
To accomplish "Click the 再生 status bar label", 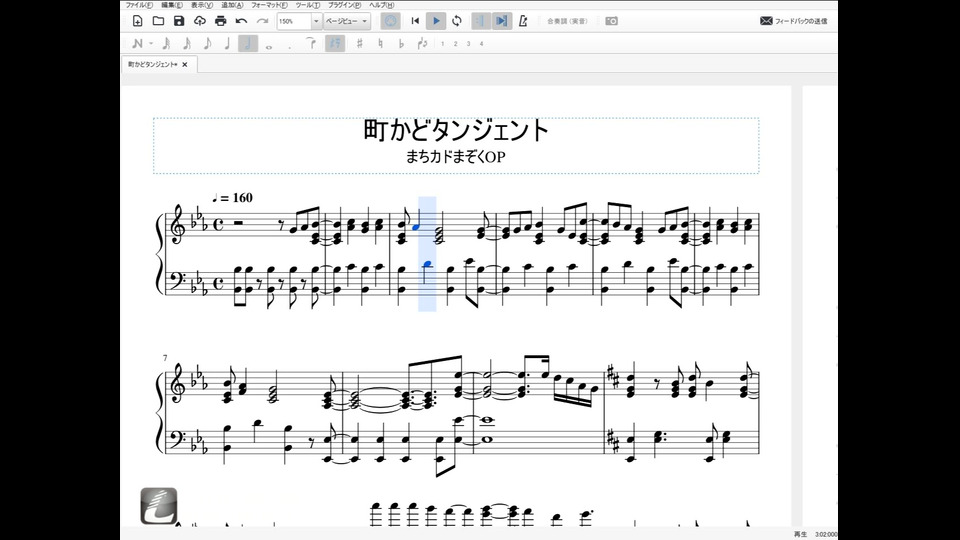I will coord(801,534).
